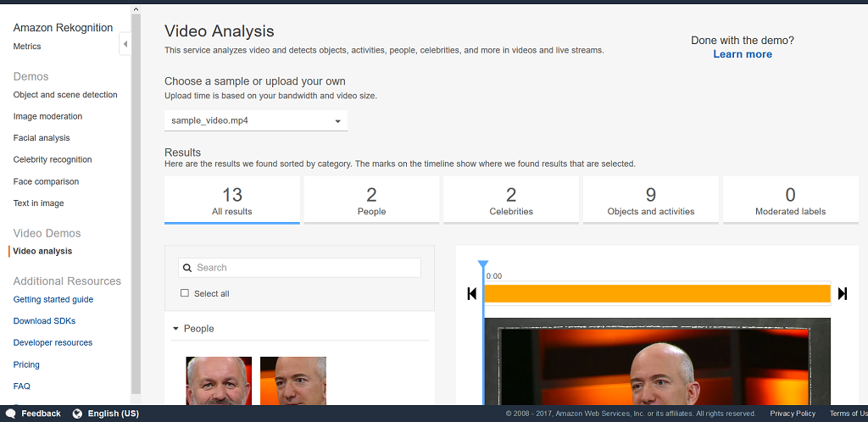Click the Video Analysis page heading
Image resolution: width=868 pixels, height=422 pixels.
click(x=220, y=31)
